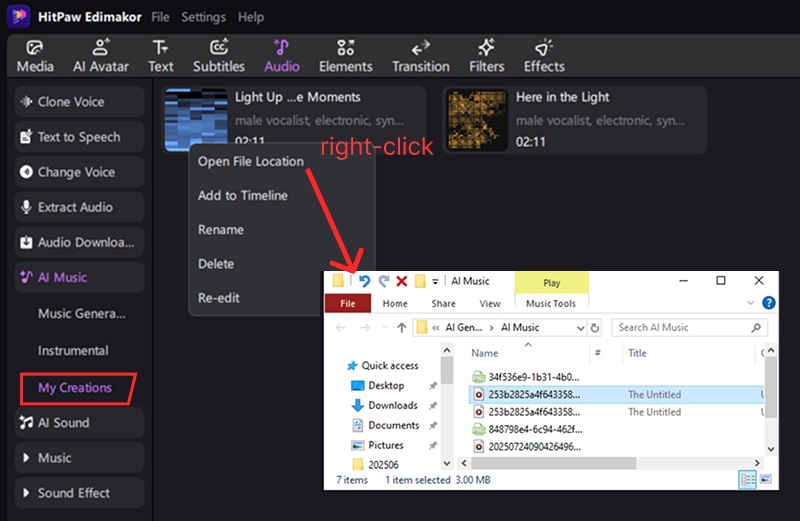Screen dimensions: 800x521
Task: Switch to the Audio panel
Action: pyautogui.click(x=282, y=56)
